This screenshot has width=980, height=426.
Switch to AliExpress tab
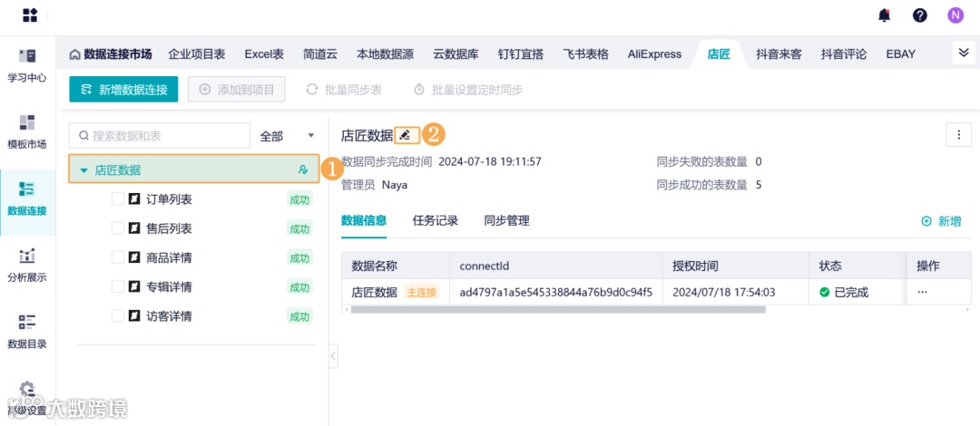pyautogui.click(x=654, y=54)
